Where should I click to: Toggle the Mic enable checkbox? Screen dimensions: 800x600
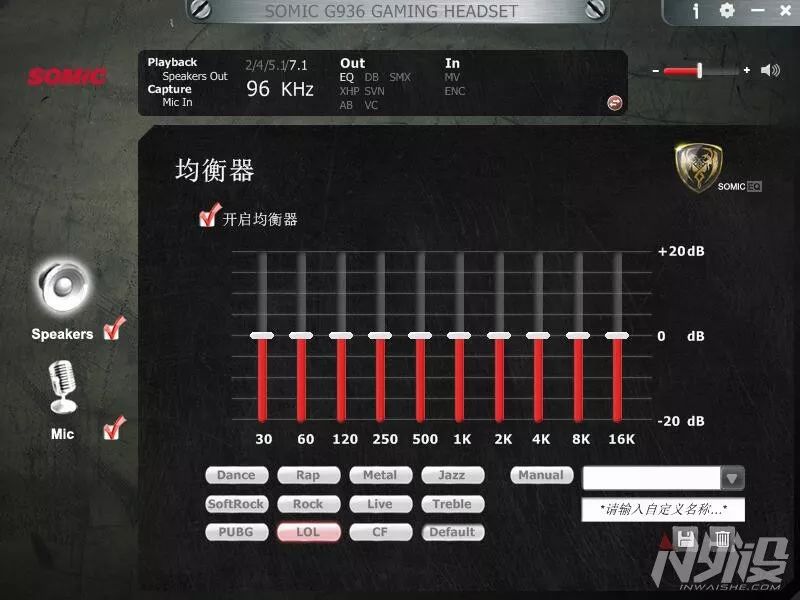tap(112, 427)
